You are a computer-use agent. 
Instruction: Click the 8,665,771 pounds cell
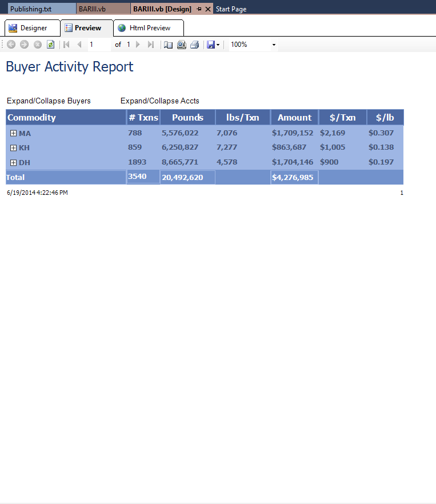pyautogui.click(x=180, y=162)
